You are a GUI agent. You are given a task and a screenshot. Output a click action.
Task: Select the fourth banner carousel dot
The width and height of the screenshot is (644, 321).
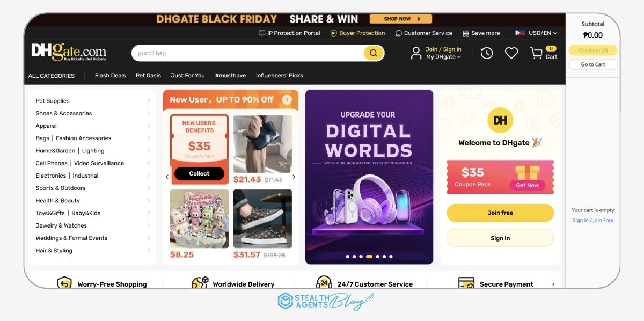pos(369,257)
